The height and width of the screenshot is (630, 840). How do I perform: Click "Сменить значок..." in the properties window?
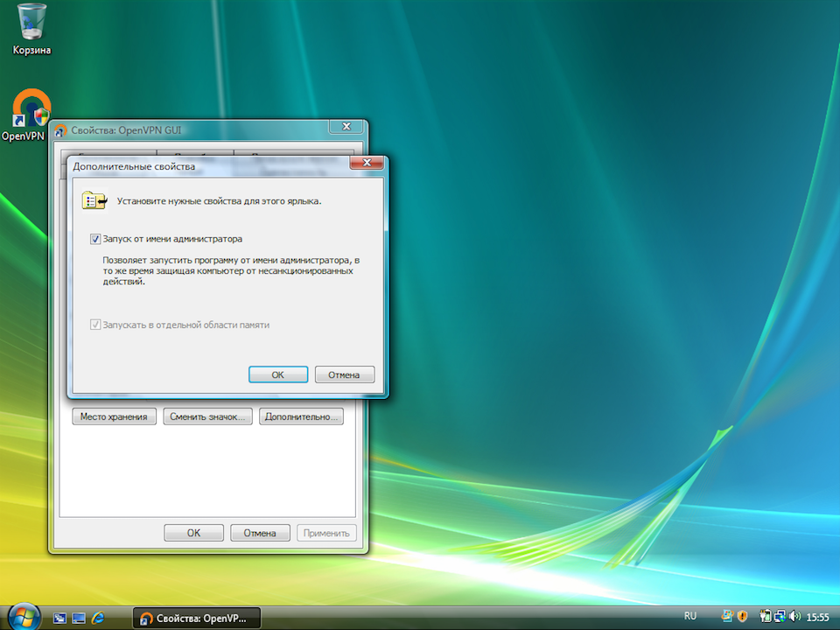tap(207, 416)
